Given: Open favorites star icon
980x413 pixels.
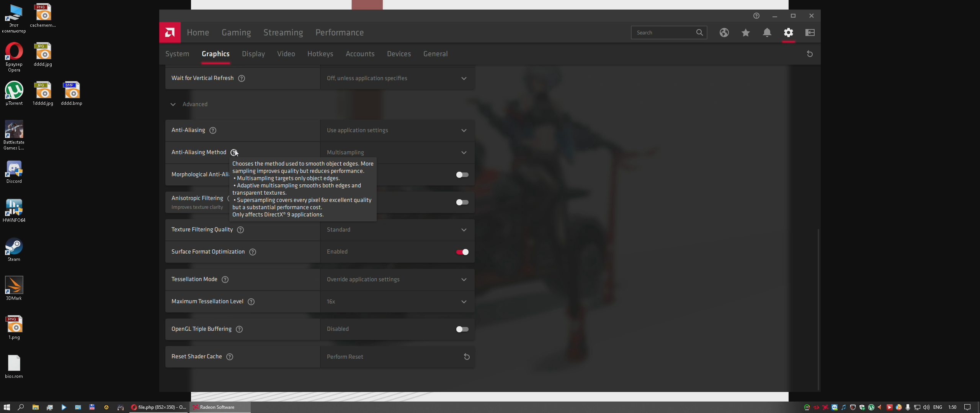Looking at the screenshot, I should tap(745, 33).
